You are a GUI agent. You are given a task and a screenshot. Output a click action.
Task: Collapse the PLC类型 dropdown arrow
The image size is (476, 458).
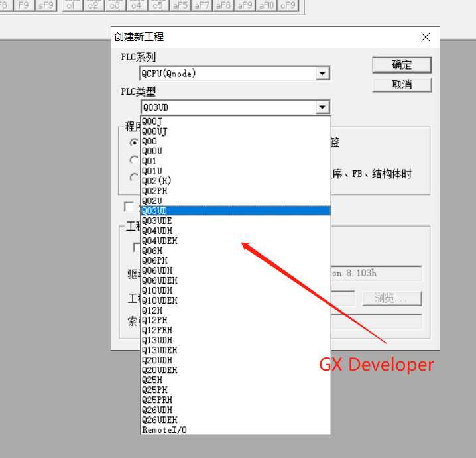pyautogui.click(x=322, y=107)
